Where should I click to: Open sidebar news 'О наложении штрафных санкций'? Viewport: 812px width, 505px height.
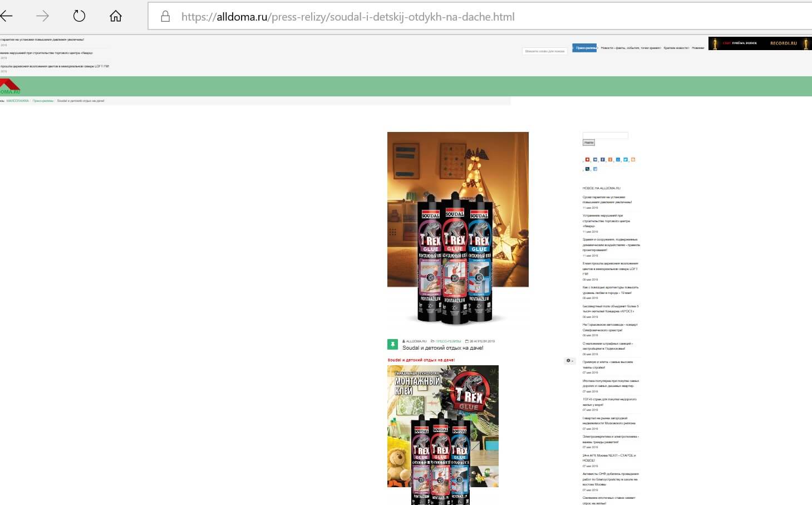click(608, 346)
